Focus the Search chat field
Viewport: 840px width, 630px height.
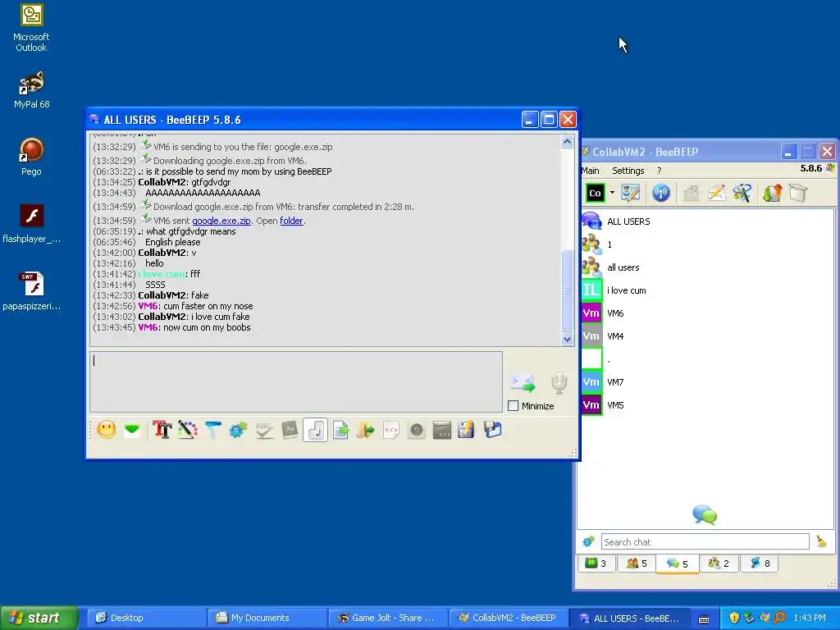click(705, 541)
